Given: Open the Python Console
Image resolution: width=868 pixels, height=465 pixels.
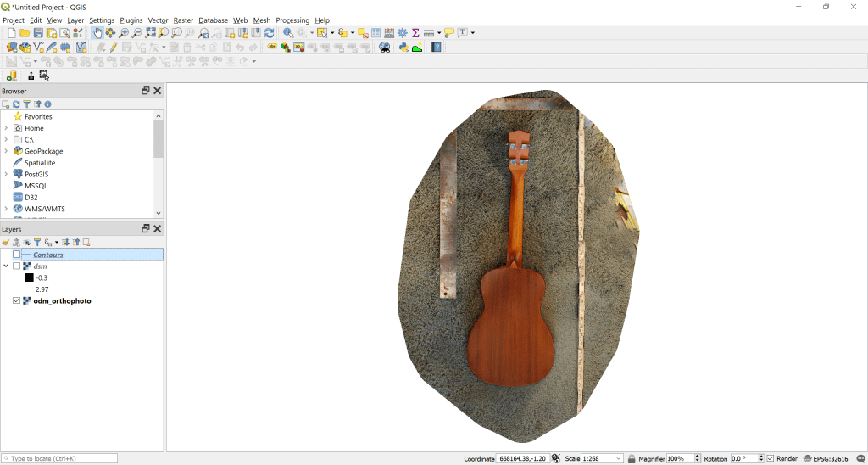Looking at the screenshot, I should coord(403,48).
